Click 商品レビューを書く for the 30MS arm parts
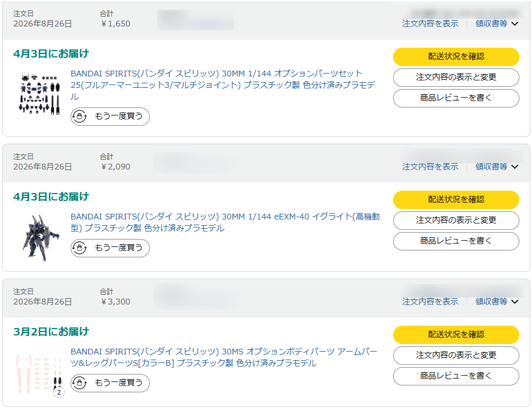The image size is (532, 409). [456, 376]
